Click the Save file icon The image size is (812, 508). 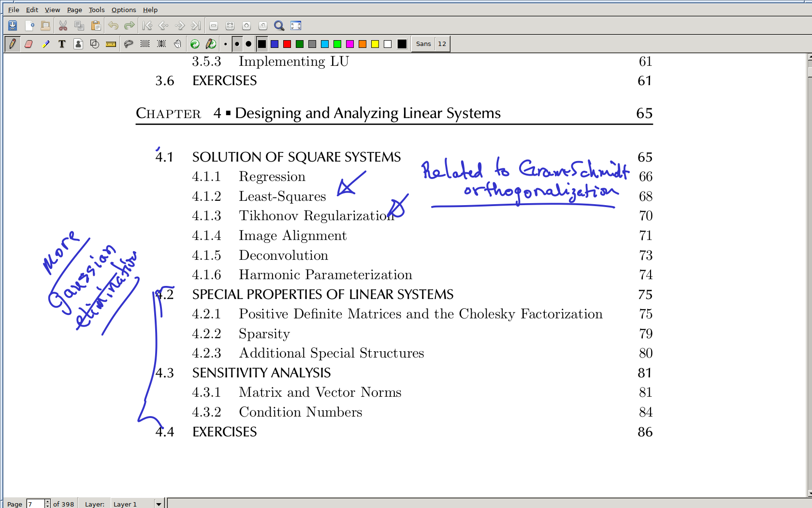[13, 26]
